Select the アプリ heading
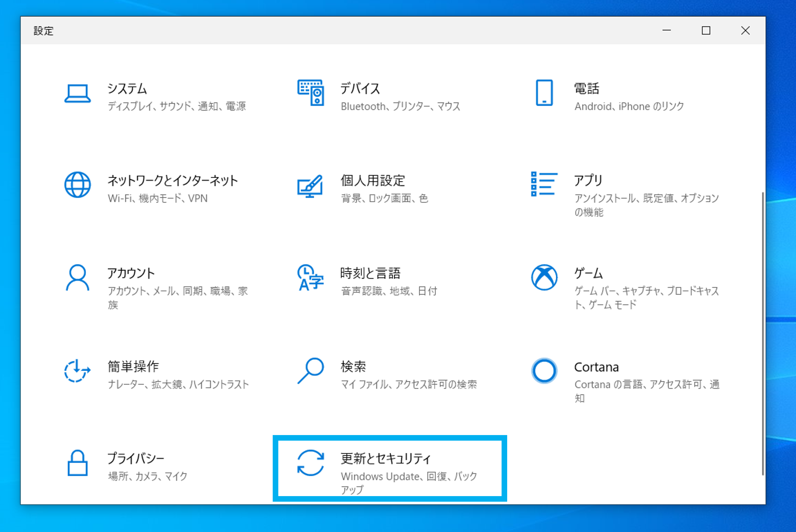This screenshot has height=532, width=796. [x=588, y=181]
